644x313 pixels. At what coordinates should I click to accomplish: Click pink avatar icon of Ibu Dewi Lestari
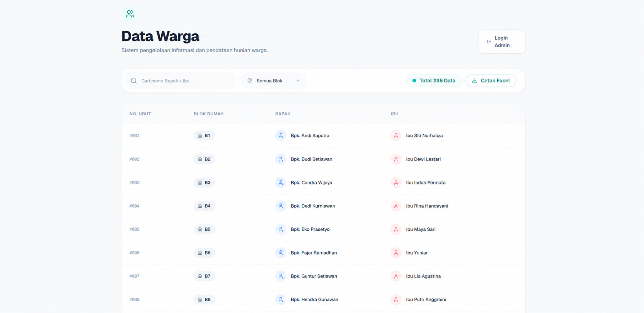396,159
